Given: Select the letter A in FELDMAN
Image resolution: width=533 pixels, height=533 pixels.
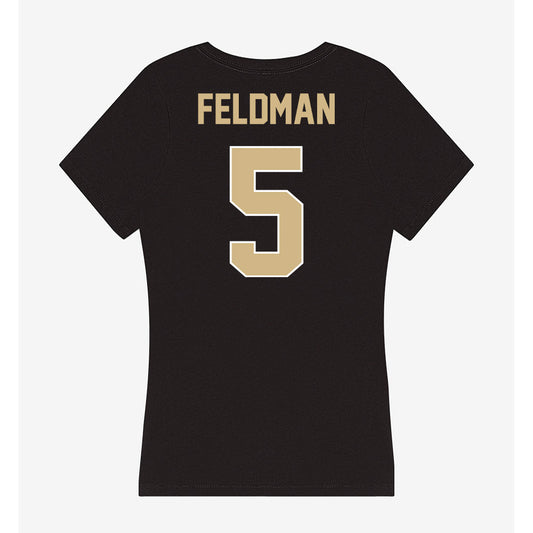Looking at the screenshot, I should point(305,109).
